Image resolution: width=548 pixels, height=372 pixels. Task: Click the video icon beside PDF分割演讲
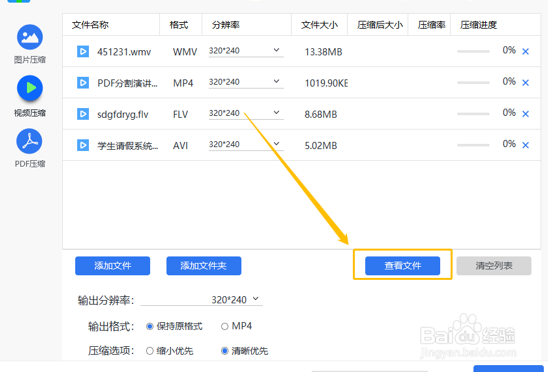tap(83, 83)
